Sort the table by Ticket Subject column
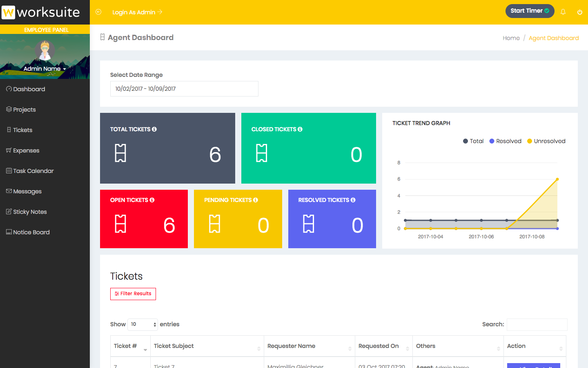The image size is (588, 368). tap(207, 346)
